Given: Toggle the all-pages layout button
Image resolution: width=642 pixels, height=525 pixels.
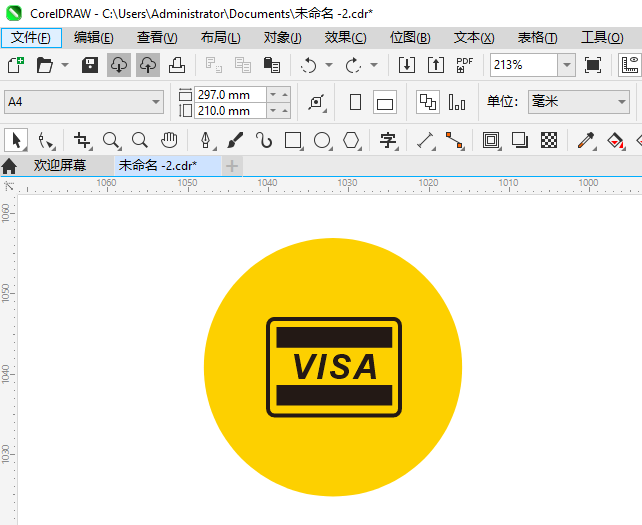Looking at the screenshot, I should (x=428, y=102).
